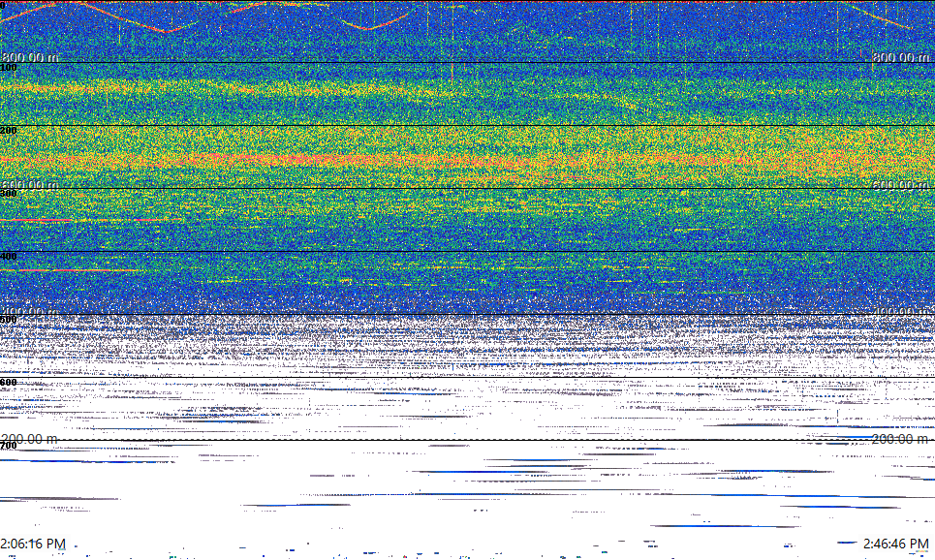
Task: Click the 2:46:46 PM end timestamp
Action: click(x=896, y=544)
